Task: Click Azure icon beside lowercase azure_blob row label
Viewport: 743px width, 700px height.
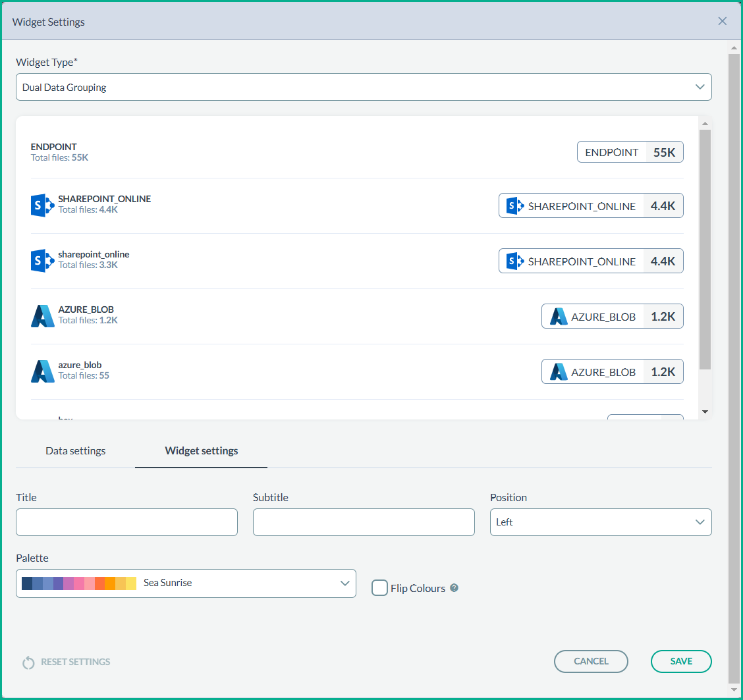Action: point(42,371)
